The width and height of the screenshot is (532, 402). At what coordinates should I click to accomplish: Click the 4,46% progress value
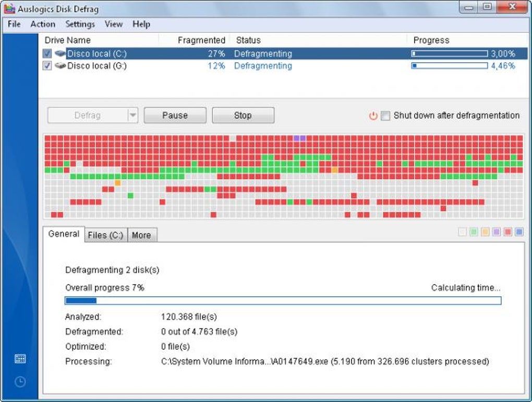tap(503, 66)
